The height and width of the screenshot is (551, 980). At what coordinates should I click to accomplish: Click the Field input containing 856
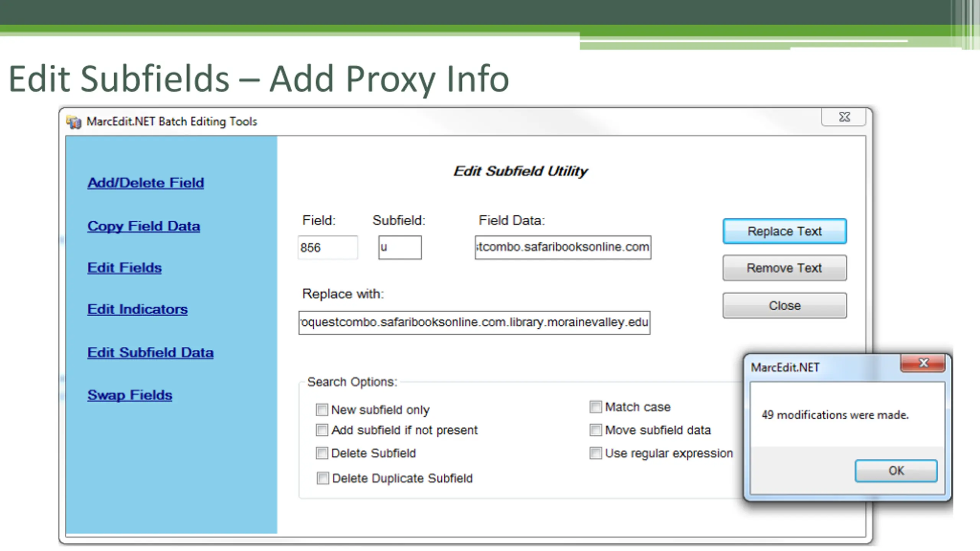328,248
